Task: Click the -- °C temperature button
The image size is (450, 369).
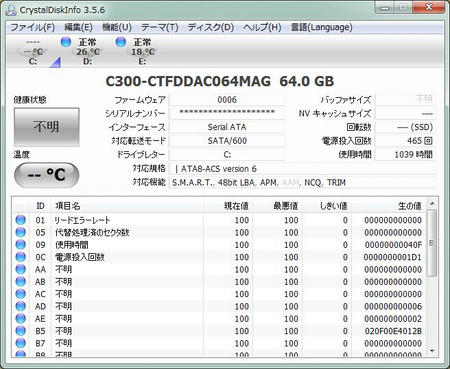Action: [x=47, y=175]
